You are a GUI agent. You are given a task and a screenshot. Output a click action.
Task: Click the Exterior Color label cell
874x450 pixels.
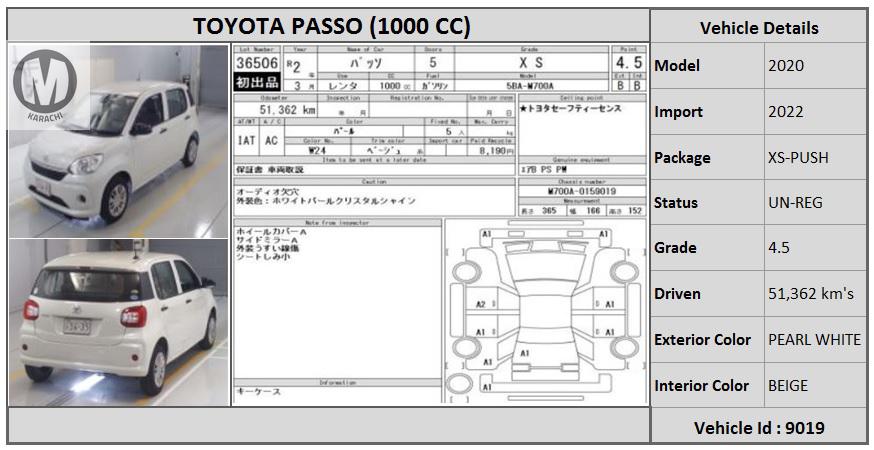[707, 340]
